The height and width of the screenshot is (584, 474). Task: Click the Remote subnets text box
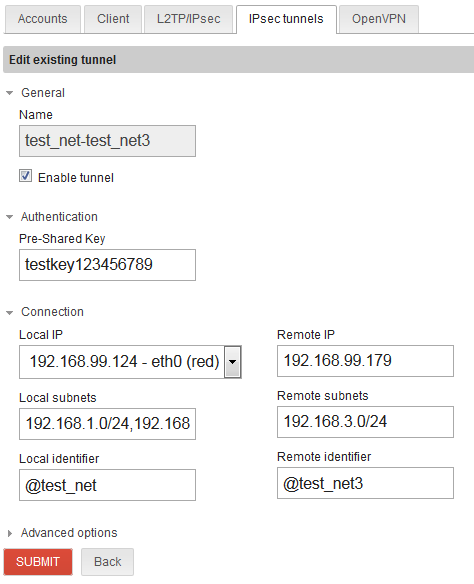[365, 422]
